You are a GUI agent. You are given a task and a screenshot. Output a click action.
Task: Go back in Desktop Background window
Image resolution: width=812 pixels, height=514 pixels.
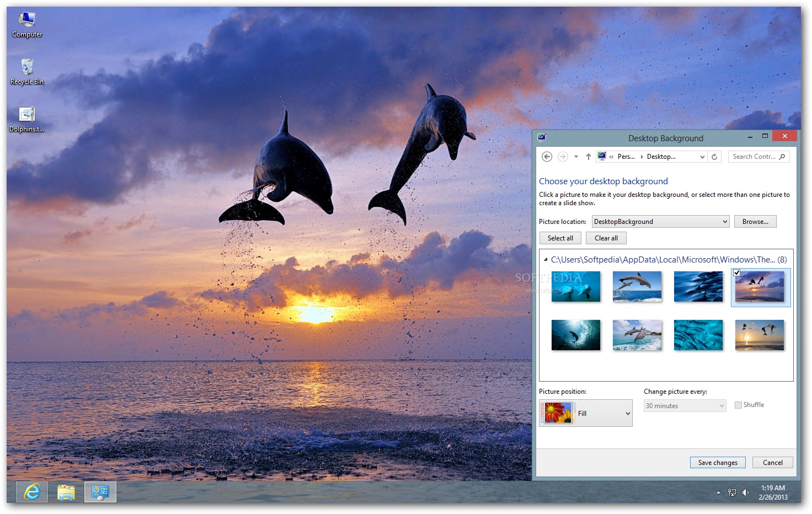coord(547,157)
